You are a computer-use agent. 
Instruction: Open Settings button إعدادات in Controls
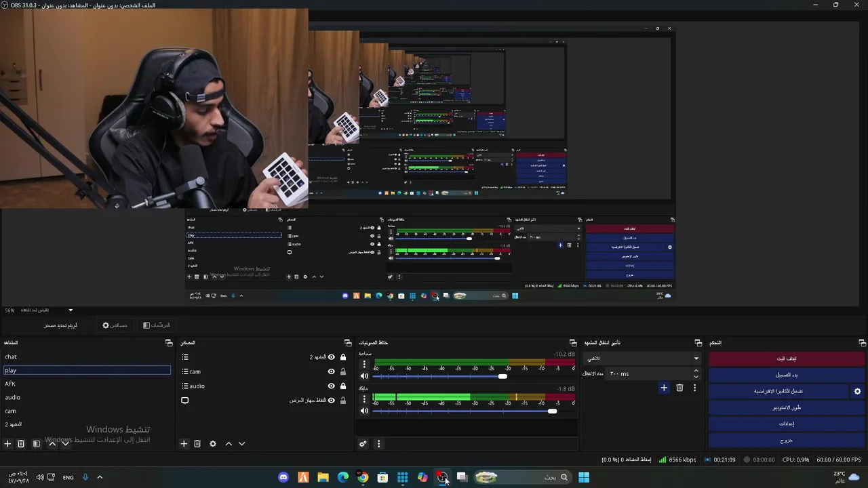787,424
